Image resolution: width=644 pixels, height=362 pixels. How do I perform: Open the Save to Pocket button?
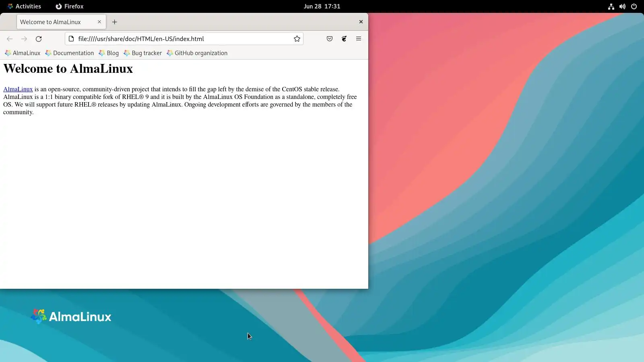[330, 39]
